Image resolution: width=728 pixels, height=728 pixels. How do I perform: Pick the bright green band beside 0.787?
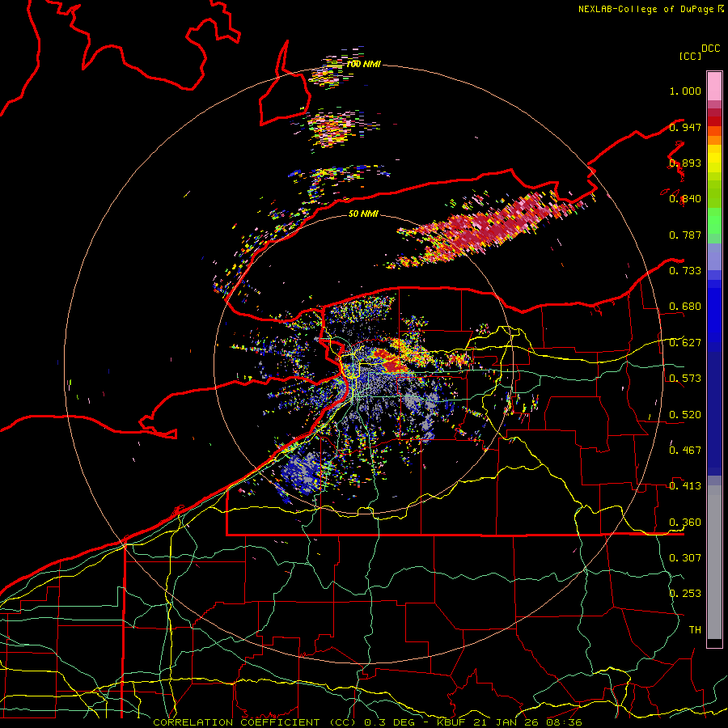tap(714, 223)
